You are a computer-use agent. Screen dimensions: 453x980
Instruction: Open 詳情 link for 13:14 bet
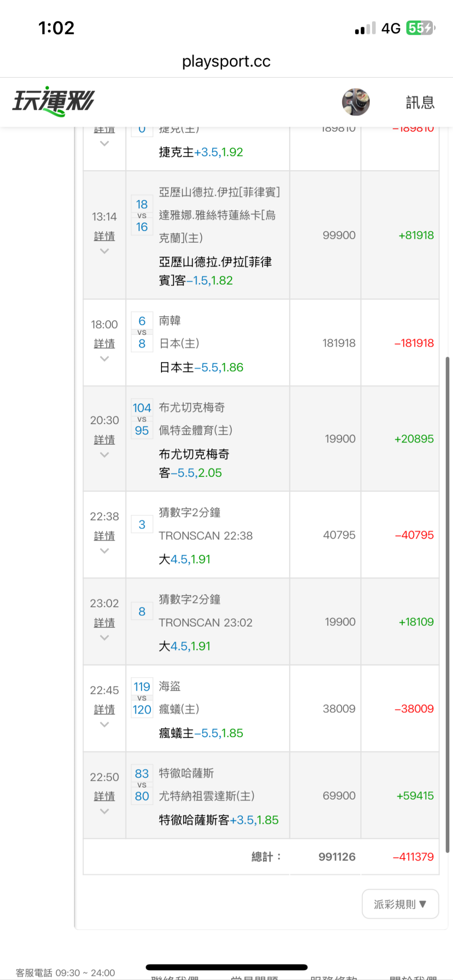coord(104,236)
